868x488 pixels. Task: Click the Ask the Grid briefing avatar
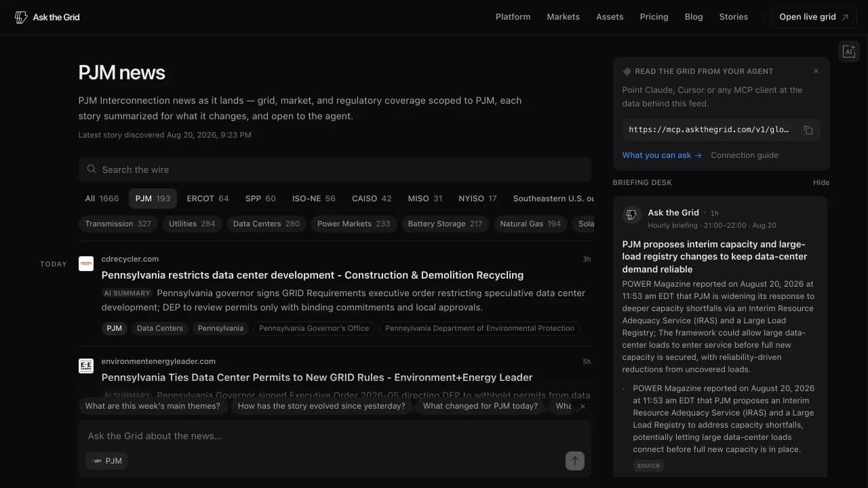point(631,215)
